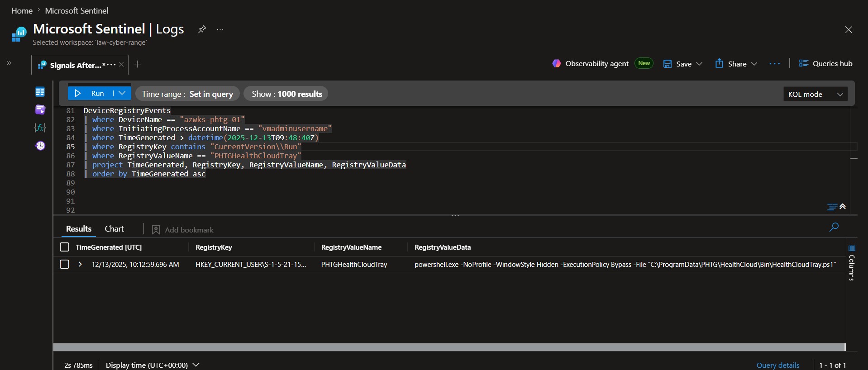
Task: Place cursor on DeviceRegistryEvents line 81
Action: (127, 110)
